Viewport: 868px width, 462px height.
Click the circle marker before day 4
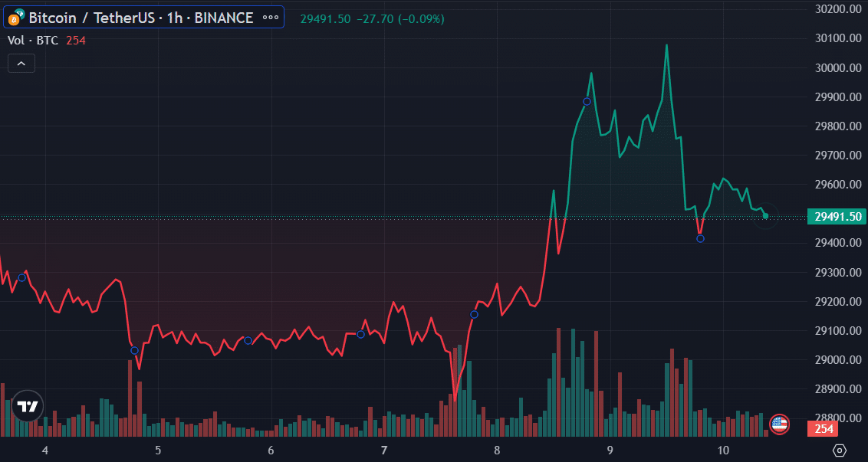21,278
